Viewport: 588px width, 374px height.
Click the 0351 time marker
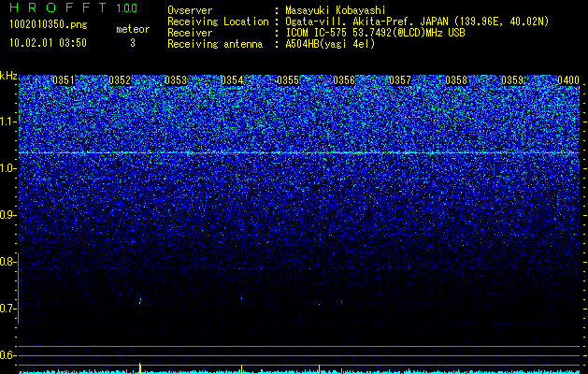[x=63, y=80]
